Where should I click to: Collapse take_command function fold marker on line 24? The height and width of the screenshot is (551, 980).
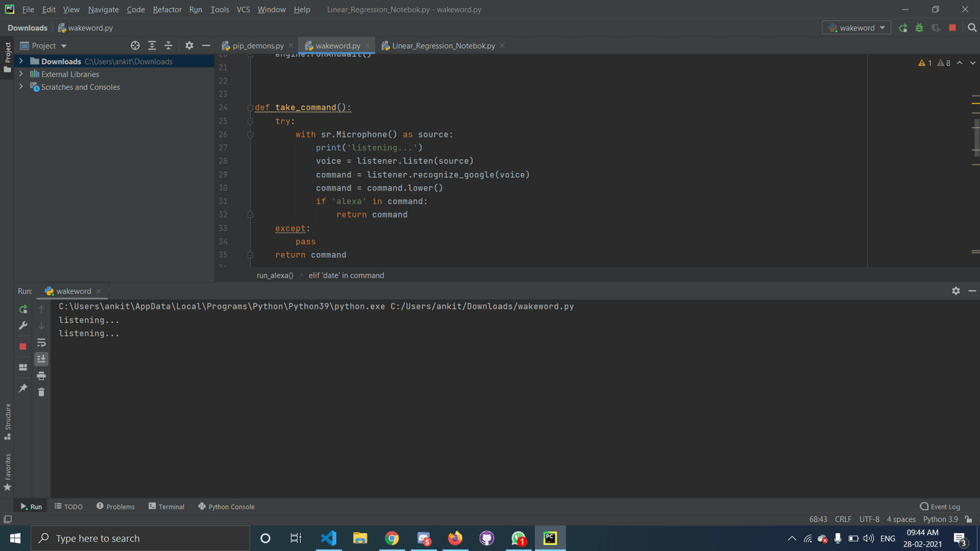(250, 107)
